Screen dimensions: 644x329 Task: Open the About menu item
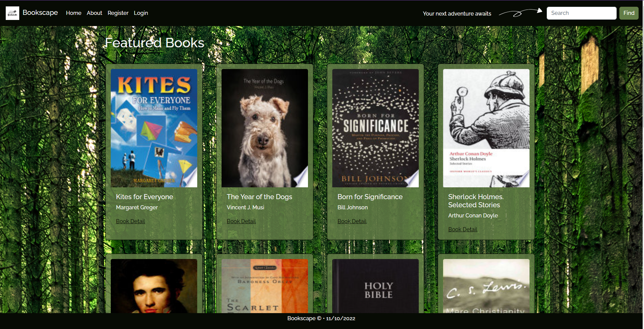point(94,13)
